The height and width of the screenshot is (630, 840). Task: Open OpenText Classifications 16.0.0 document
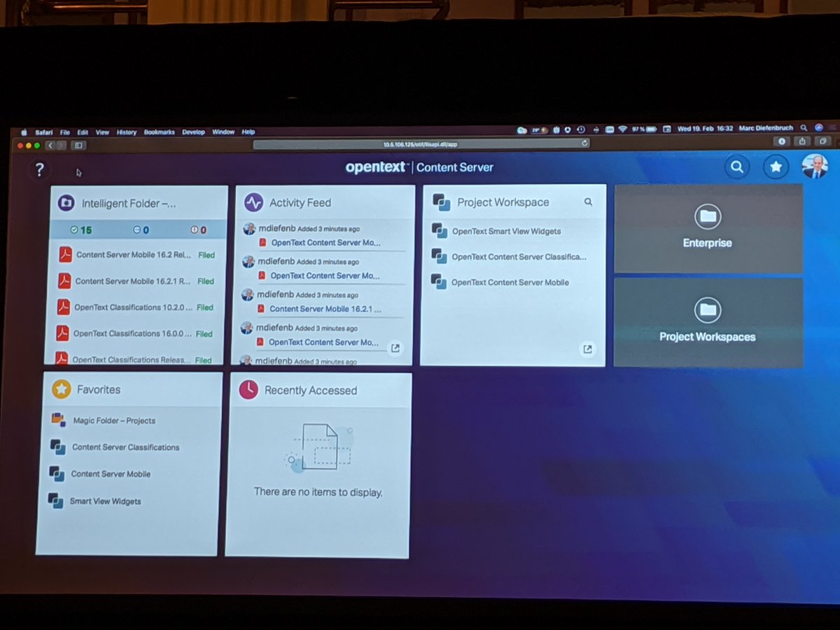coord(132,334)
